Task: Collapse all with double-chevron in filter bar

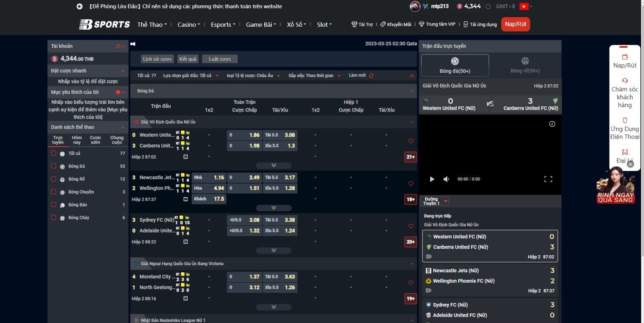Action: click(x=412, y=76)
